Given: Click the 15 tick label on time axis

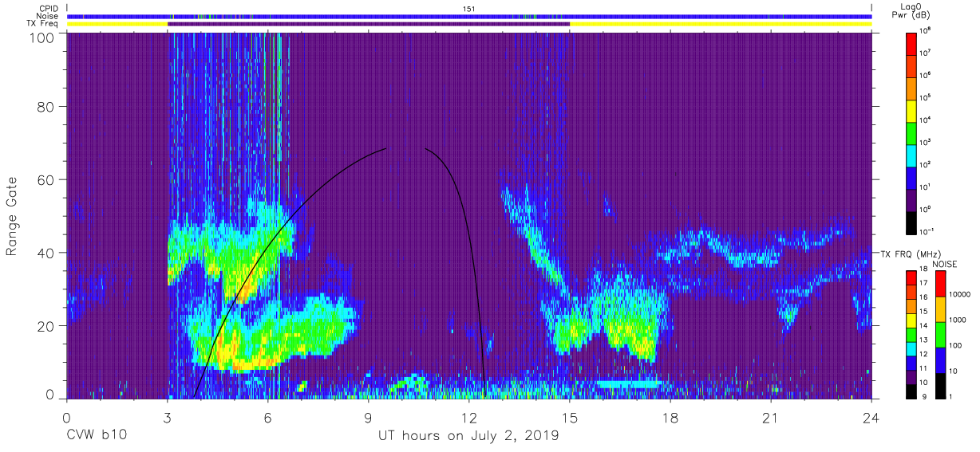Looking at the screenshot, I should tap(570, 419).
